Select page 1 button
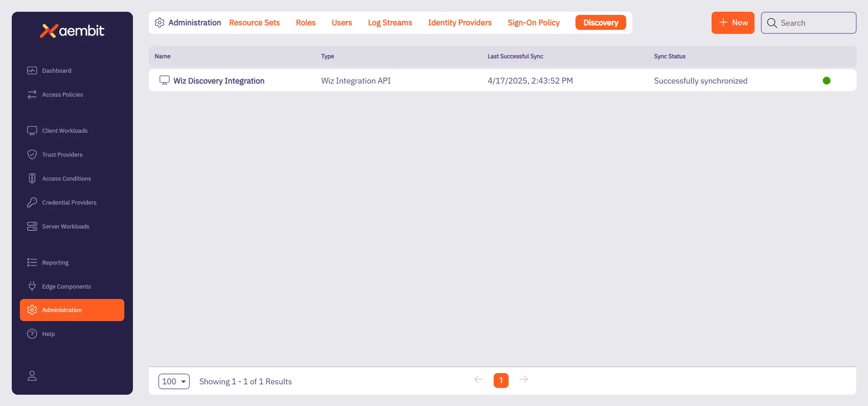The image size is (868, 406). click(x=501, y=380)
